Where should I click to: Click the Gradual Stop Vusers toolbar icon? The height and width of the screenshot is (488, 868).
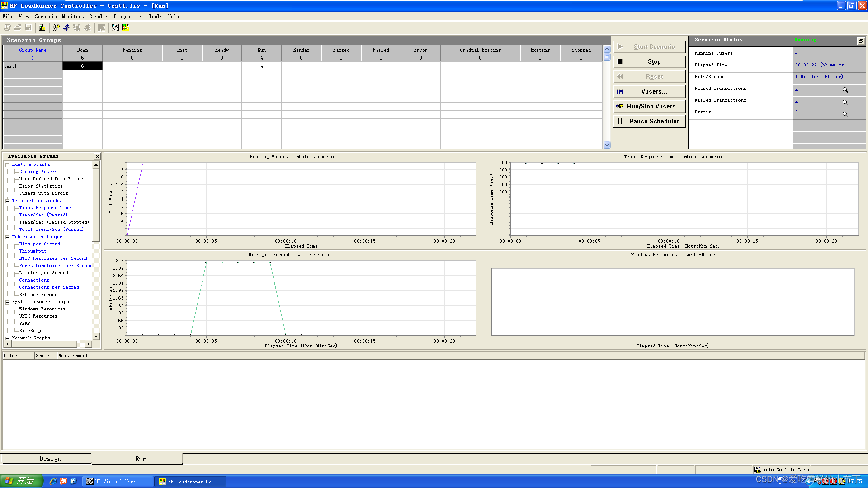pos(77,28)
